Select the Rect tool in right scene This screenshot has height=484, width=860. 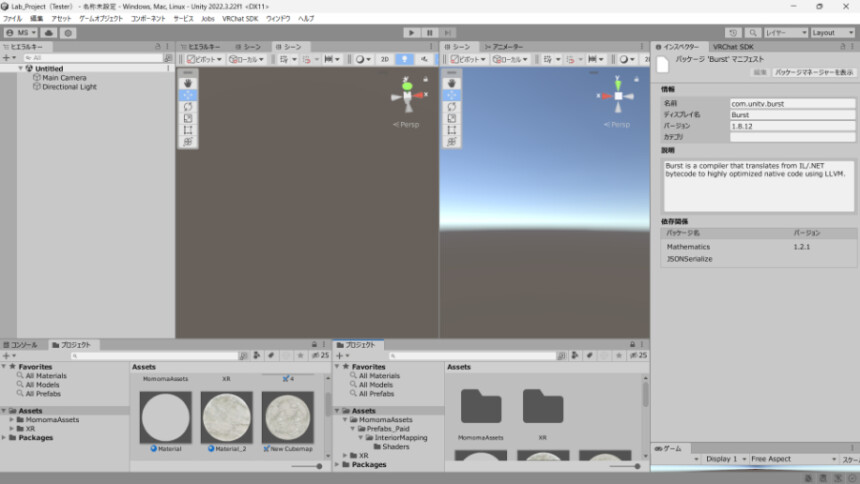pyautogui.click(x=451, y=130)
